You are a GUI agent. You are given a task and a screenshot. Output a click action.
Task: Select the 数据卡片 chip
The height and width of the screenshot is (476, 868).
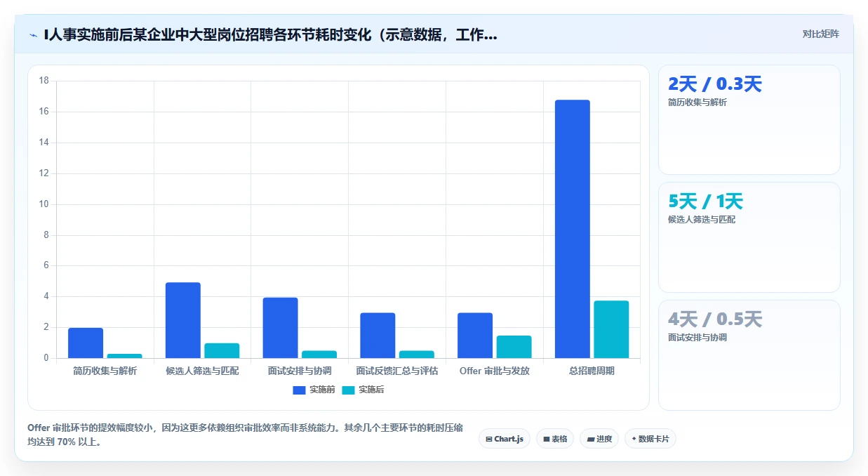[650, 439]
